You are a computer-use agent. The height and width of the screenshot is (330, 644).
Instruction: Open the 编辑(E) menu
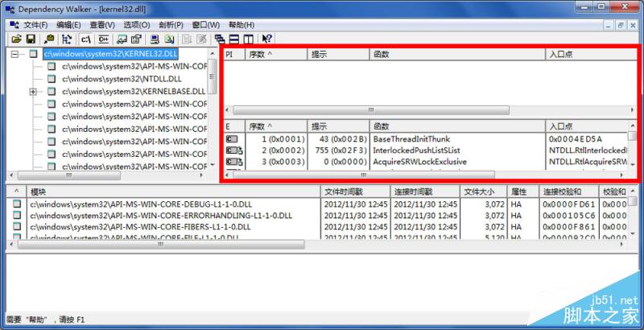point(69,25)
